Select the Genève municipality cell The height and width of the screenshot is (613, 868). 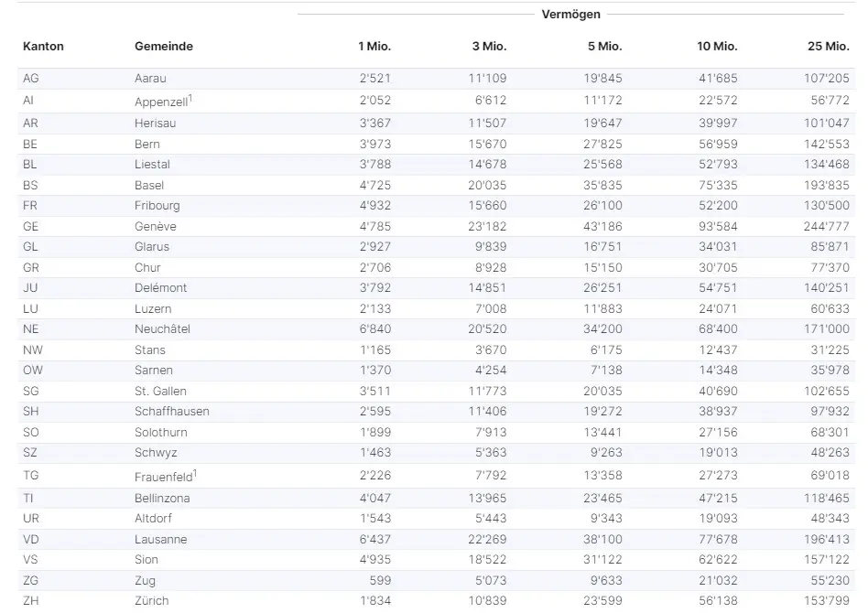(x=156, y=227)
